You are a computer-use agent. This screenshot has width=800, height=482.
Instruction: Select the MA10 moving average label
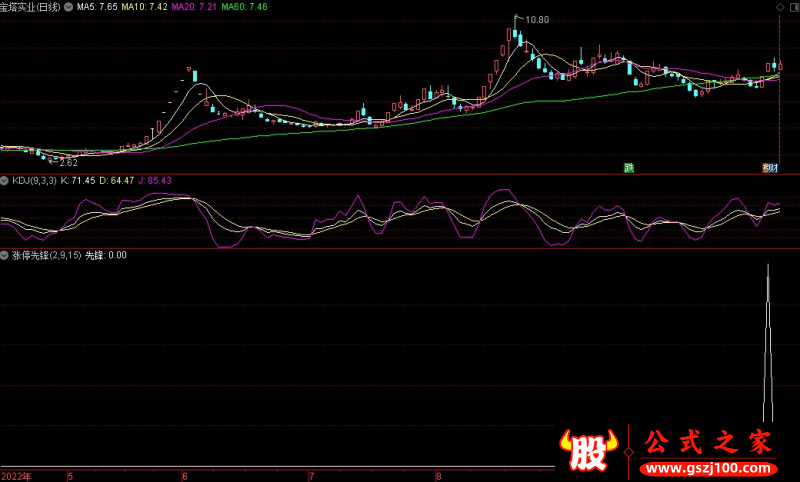[x=145, y=6]
